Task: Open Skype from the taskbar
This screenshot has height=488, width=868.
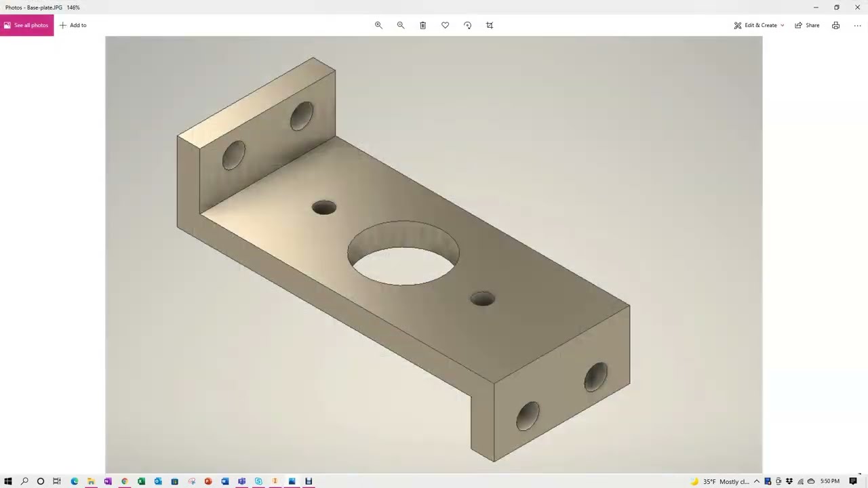Action: click(258, 481)
